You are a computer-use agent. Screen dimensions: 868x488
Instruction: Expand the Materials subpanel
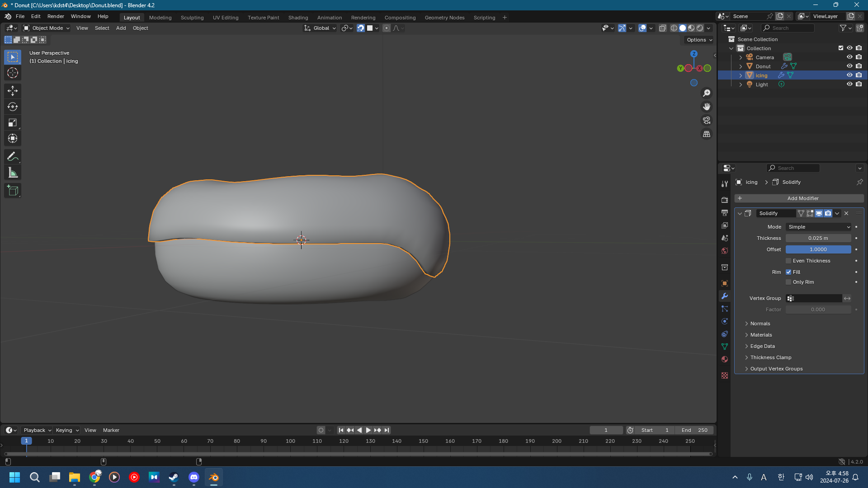[760, 335]
